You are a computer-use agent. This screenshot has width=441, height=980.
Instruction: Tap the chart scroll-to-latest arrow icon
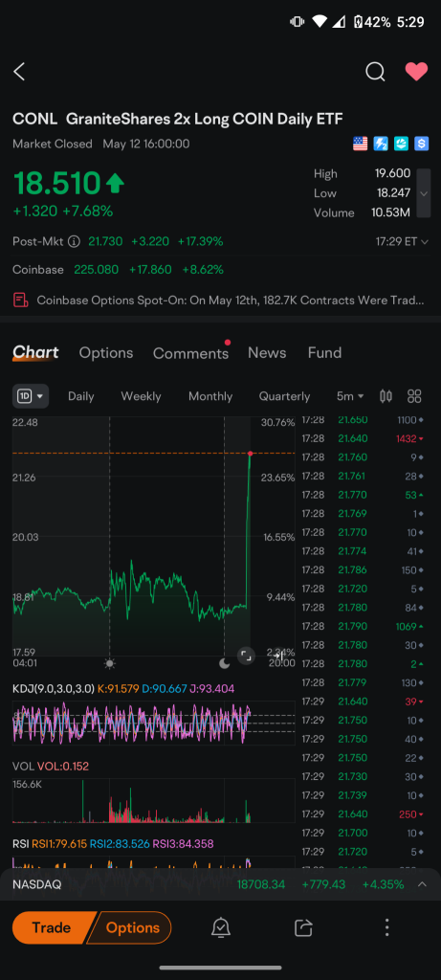point(279,656)
